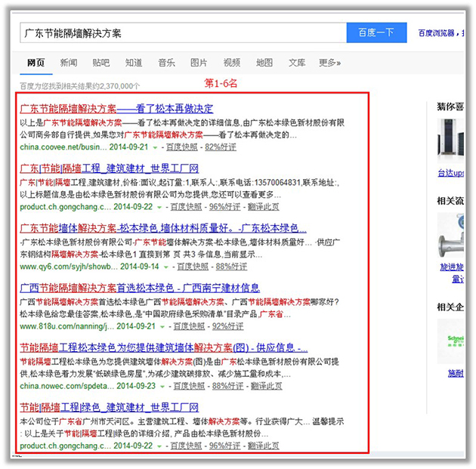Go to the 知道 tab
Screen dimensions: 476x469
click(x=134, y=63)
